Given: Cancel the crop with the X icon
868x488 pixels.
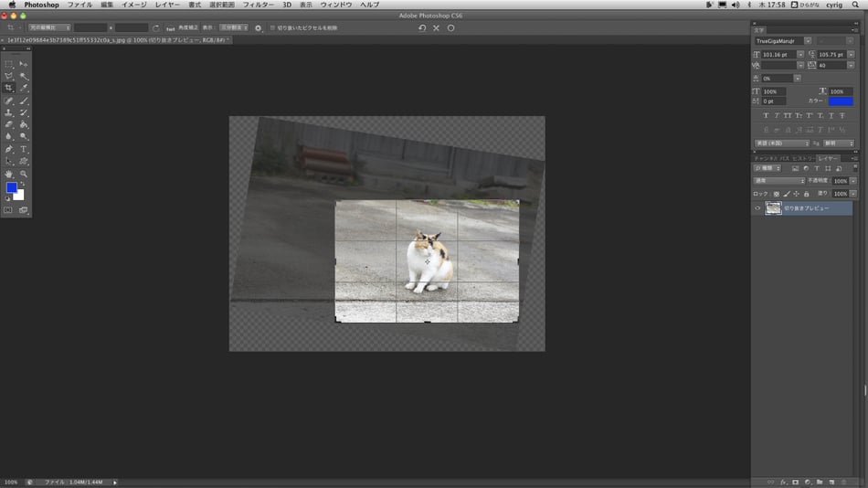Looking at the screenshot, I should coord(436,28).
